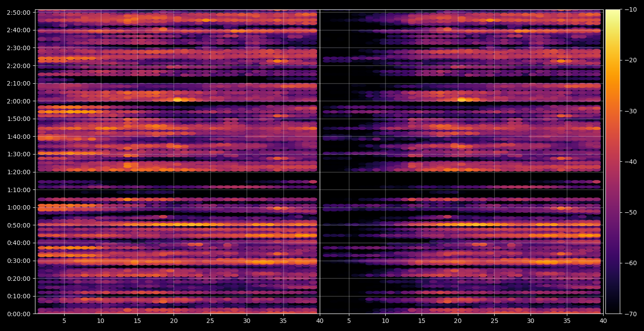644x331 pixels.
Task: Select the 30 tick under the left heatmap
Action: 247,321
